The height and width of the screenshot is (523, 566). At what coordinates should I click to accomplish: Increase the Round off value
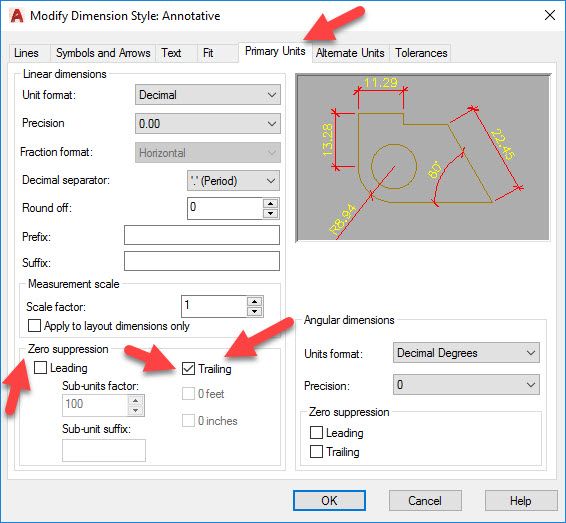(x=271, y=203)
